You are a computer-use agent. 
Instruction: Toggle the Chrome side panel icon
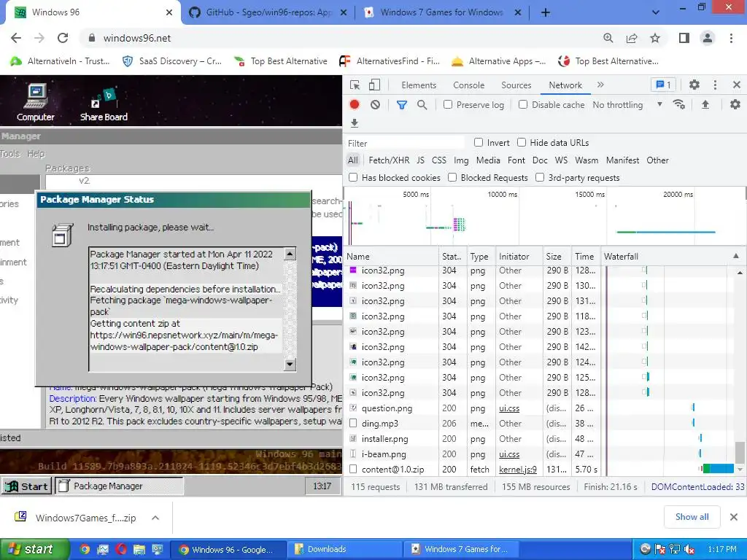(684, 38)
